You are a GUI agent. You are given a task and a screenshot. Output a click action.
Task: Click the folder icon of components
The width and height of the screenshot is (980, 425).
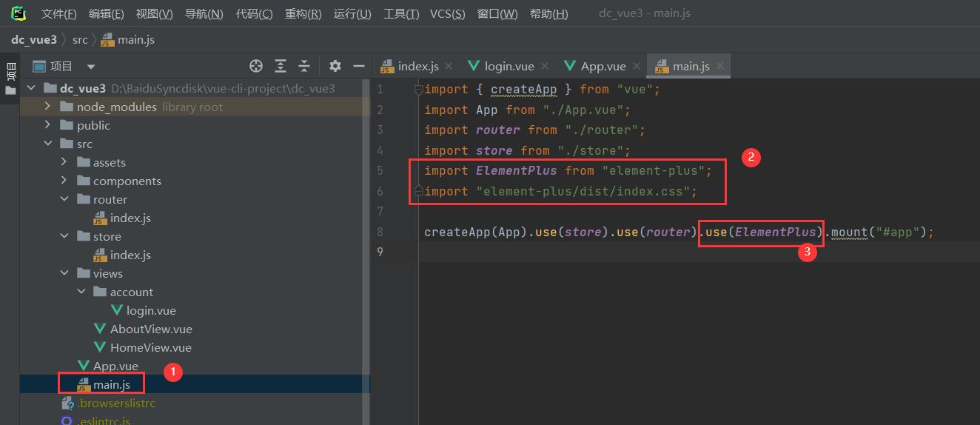(x=84, y=181)
